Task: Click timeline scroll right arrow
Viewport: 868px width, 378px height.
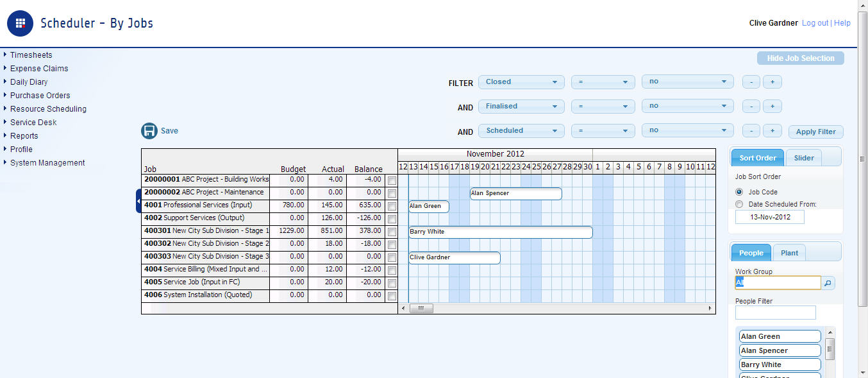Action: tap(710, 309)
